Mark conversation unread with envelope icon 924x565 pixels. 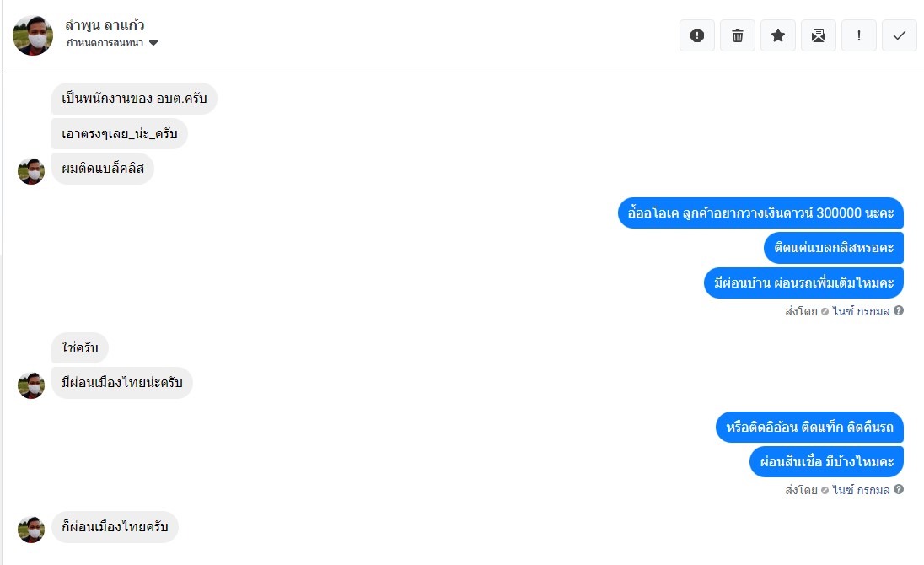[819, 35]
